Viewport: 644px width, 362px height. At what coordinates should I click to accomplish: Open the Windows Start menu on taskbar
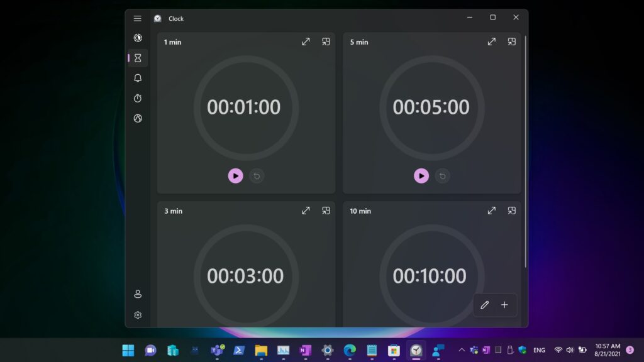pyautogui.click(x=128, y=350)
